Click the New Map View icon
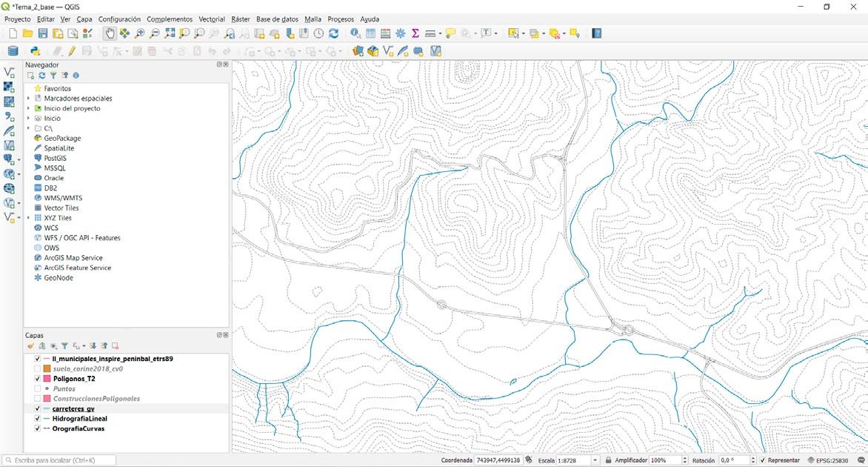Screen dimensions: 868x467 pyautogui.click(x=259, y=34)
